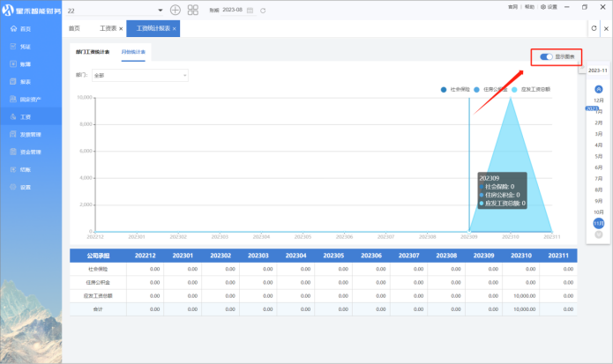Select 6月 in the month timeline
613x364 pixels.
599,167
